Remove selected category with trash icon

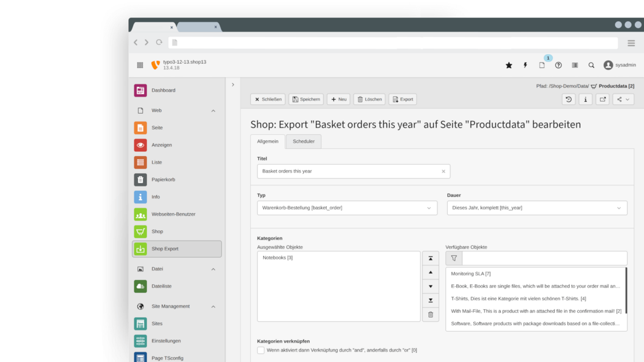(430, 314)
